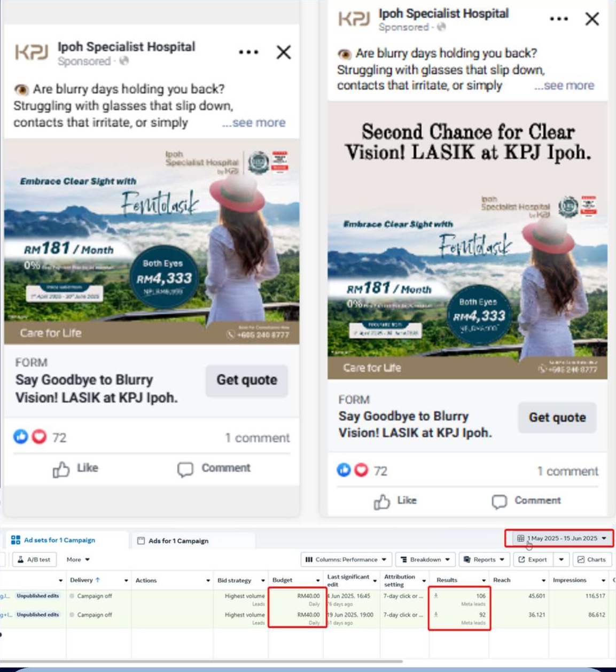This screenshot has width=616, height=672.
Task: Click the 36,121 reach value
Action: point(536,614)
